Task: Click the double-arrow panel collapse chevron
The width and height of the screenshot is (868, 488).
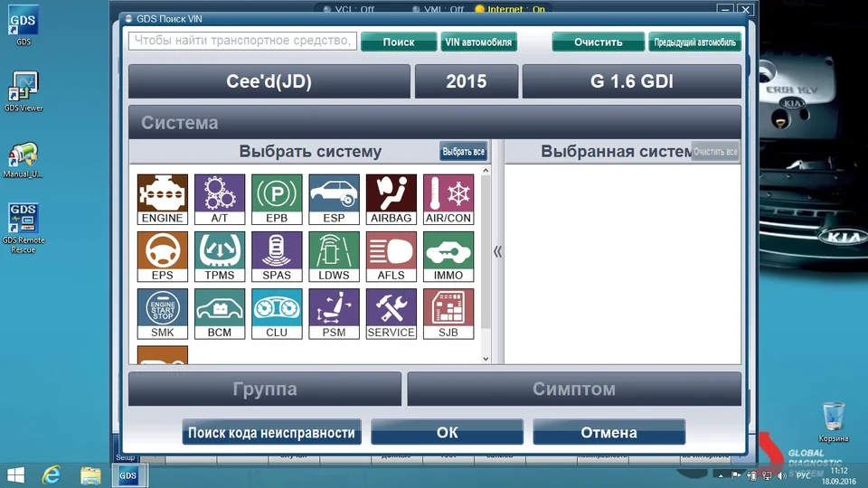Action: pos(497,252)
